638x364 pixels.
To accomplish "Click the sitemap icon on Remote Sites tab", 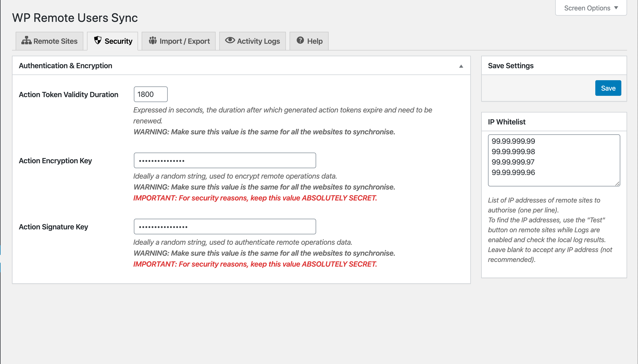I will [26, 41].
